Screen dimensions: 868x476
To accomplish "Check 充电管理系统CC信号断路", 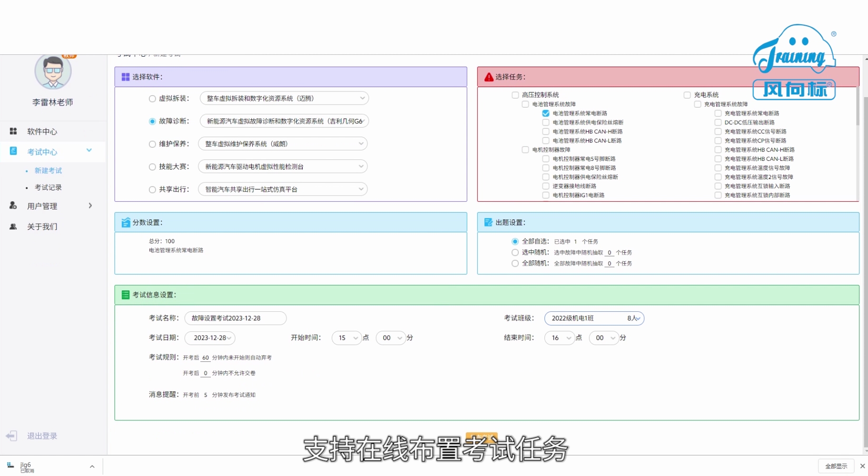I will coord(718,131).
